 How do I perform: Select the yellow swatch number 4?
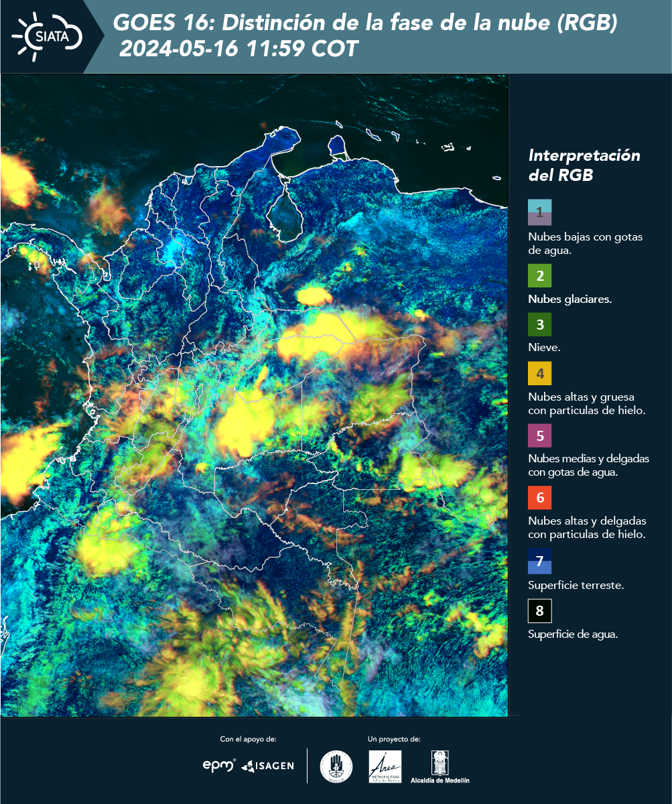click(539, 373)
